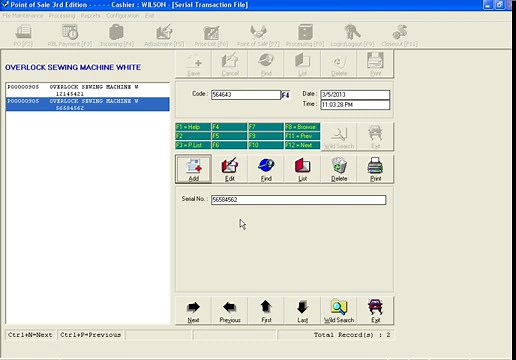Click greyed Exit icon beside function keys
Image resolution: width=516 pixels, height=360 pixels.
pyautogui.click(x=375, y=137)
